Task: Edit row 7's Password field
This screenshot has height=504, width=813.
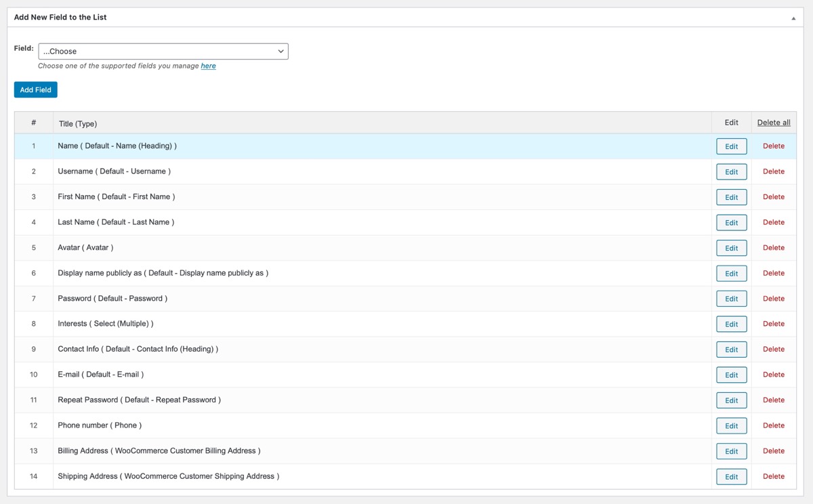Action: (732, 299)
